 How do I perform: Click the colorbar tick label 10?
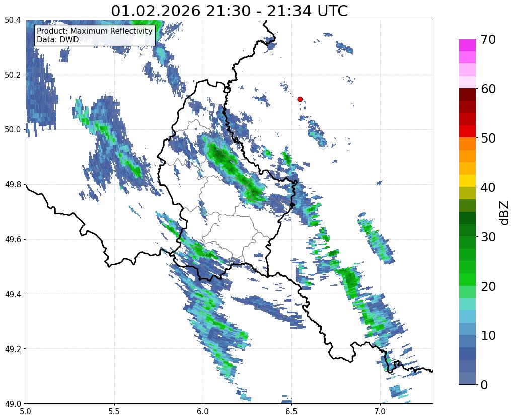coord(488,335)
